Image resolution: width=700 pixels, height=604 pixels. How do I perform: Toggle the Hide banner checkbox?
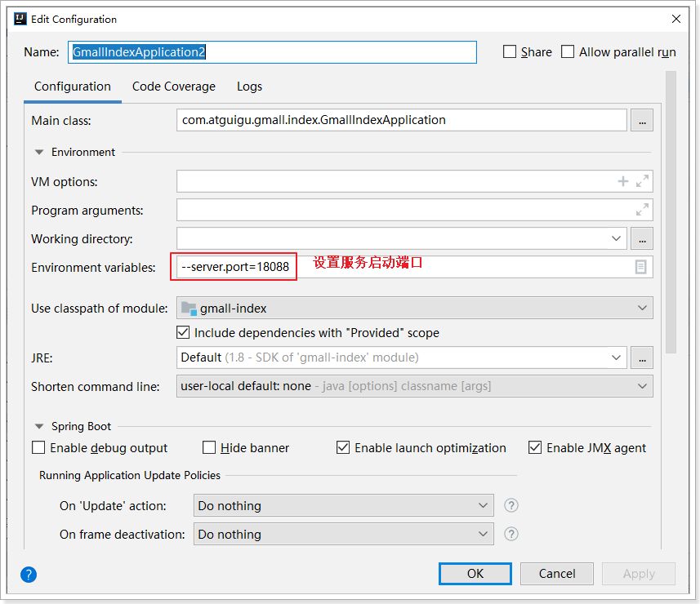[209, 447]
